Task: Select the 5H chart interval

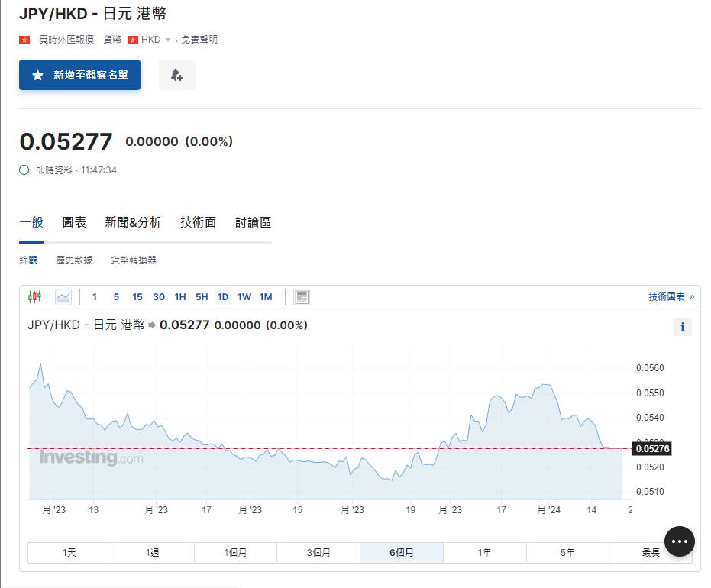Action: coord(202,297)
